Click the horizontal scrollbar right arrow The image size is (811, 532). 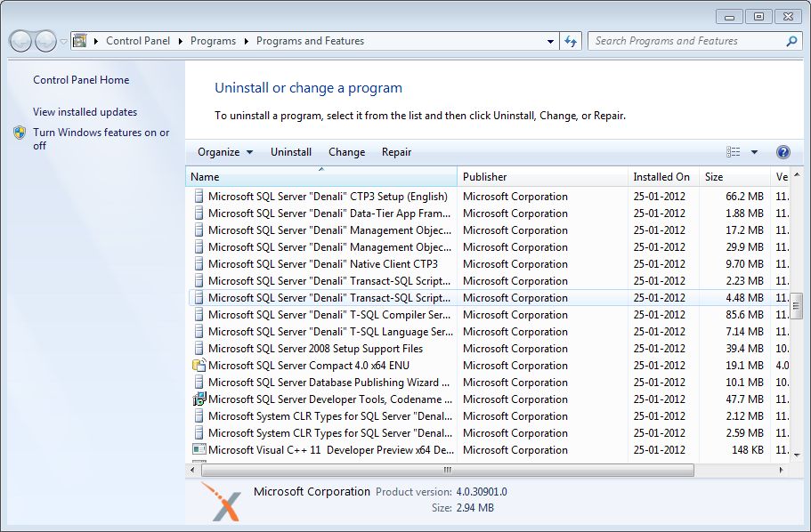[781, 470]
